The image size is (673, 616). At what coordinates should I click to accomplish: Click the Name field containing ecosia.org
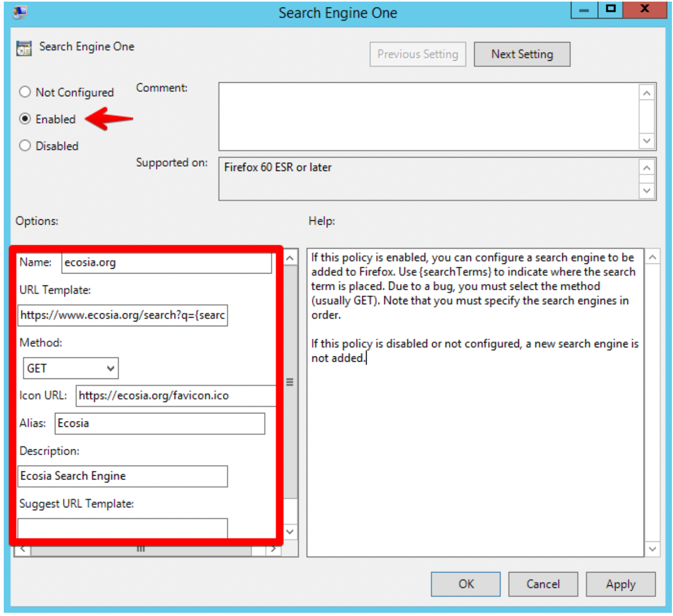tap(167, 263)
